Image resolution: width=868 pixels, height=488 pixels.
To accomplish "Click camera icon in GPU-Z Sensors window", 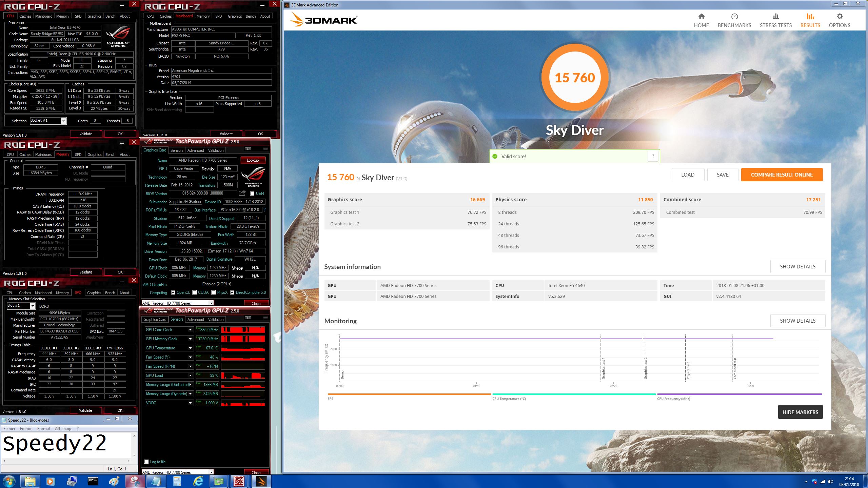I will click(x=248, y=318).
